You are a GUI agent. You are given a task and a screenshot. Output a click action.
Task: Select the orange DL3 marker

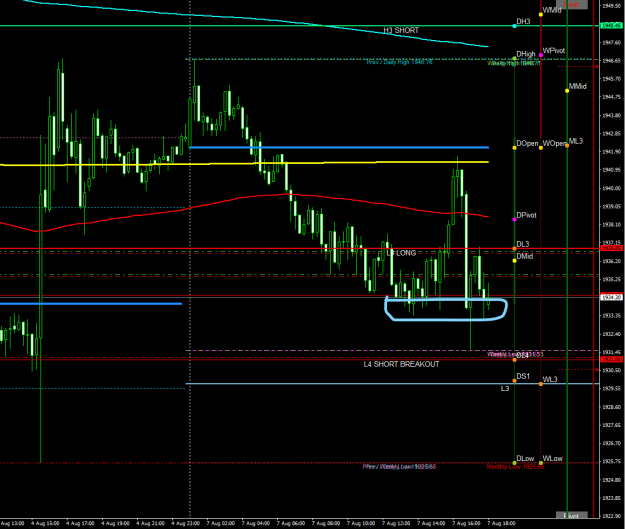point(514,249)
